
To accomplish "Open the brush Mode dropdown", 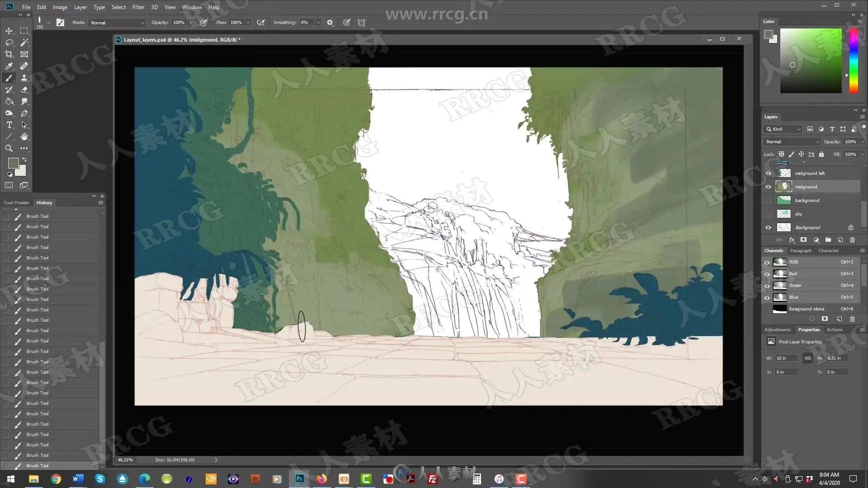I will [x=117, y=23].
